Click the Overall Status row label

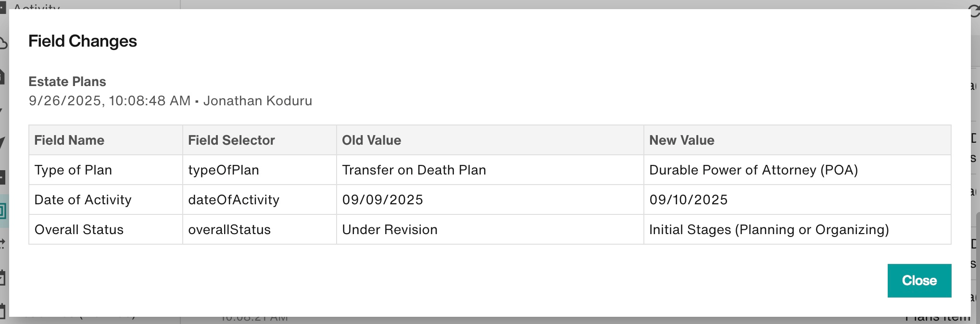tap(78, 229)
